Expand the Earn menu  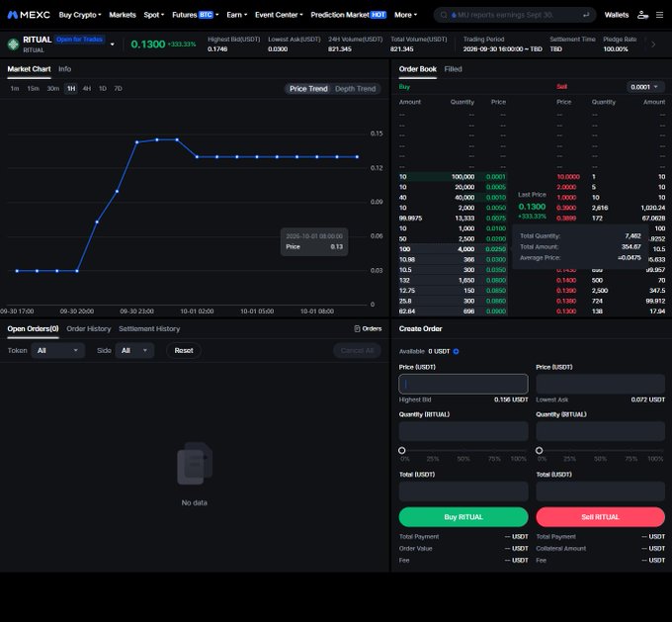pos(237,15)
